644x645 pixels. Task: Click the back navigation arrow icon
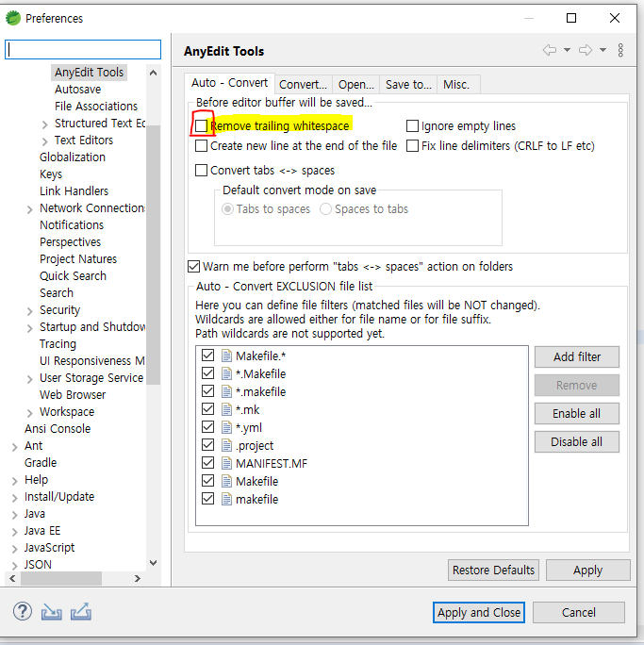(x=550, y=50)
